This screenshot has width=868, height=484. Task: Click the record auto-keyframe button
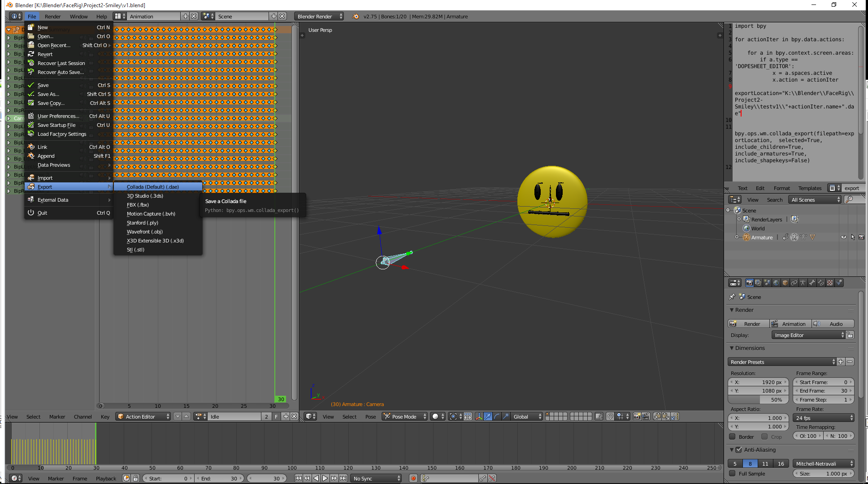(413, 479)
